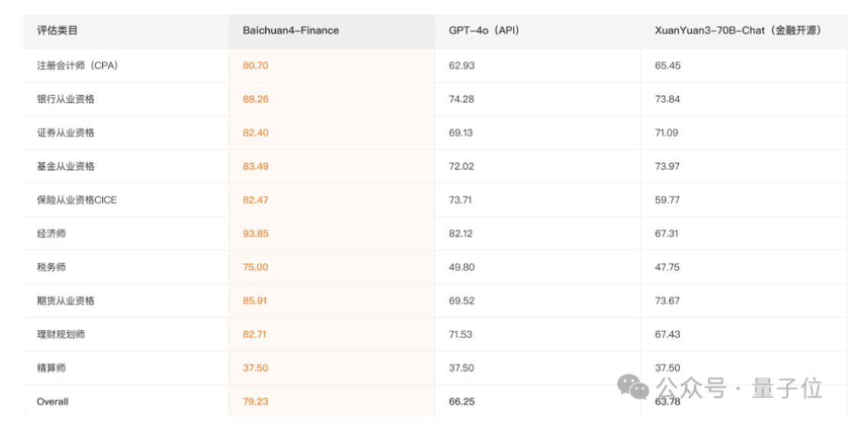This screenshot has height=432, width=868.
Task: Select the 理财规划师 row label
Action: [x=61, y=334]
